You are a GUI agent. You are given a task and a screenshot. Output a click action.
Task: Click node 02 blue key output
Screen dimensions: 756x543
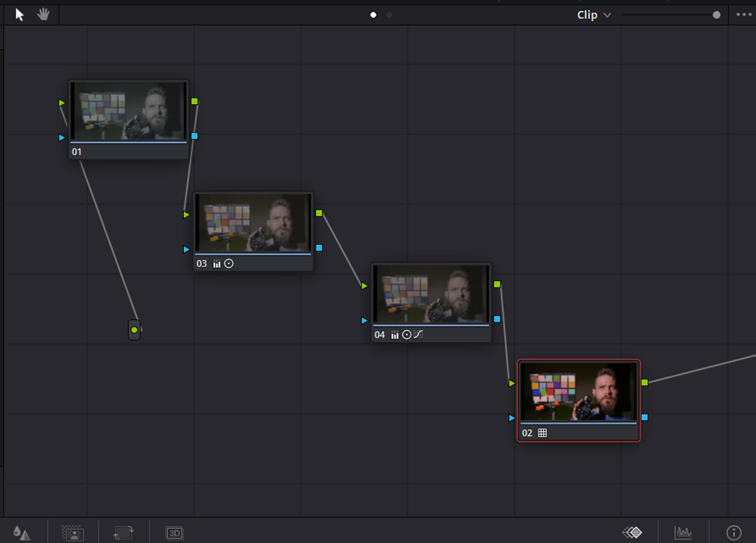point(645,417)
